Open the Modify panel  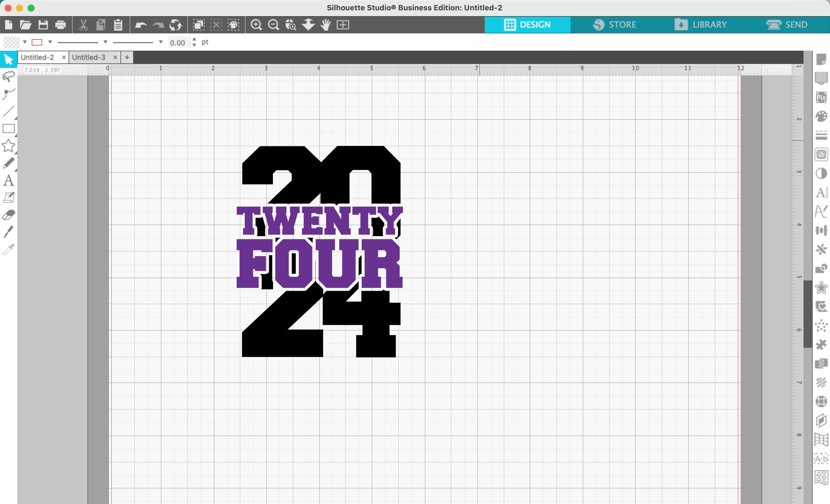(821, 269)
